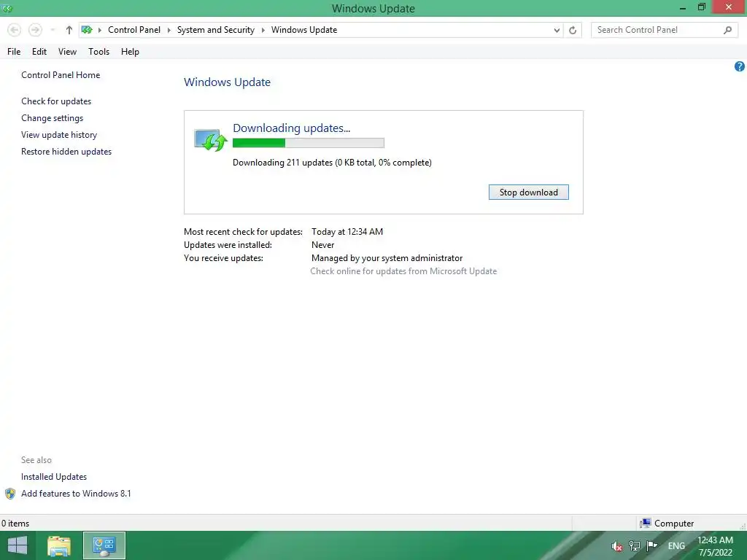Click the network tray icon

pyautogui.click(x=635, y=545)
